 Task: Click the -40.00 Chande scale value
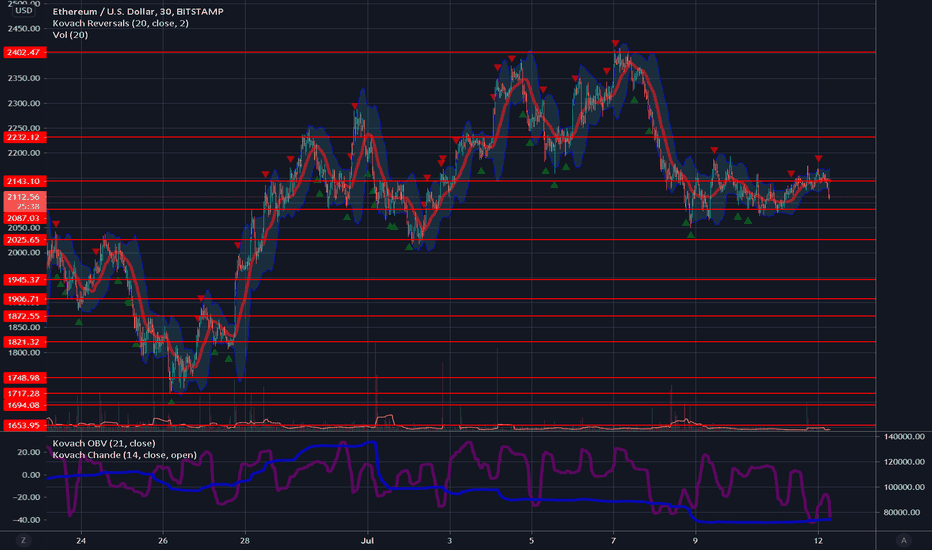27,520
